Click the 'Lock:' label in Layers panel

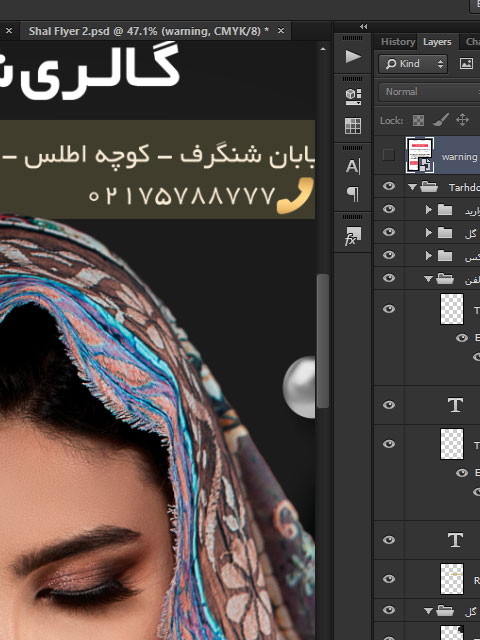coord(391,121)
